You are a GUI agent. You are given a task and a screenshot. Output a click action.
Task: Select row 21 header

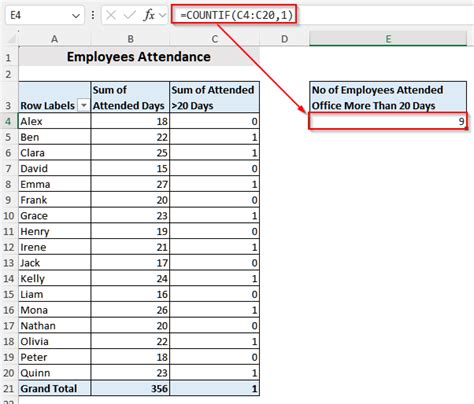point(9,389)
